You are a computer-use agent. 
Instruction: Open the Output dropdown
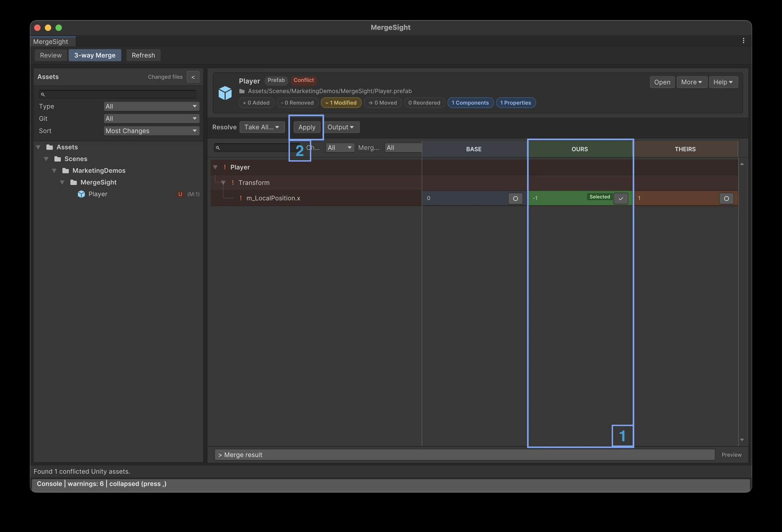[x=341, y=127]
